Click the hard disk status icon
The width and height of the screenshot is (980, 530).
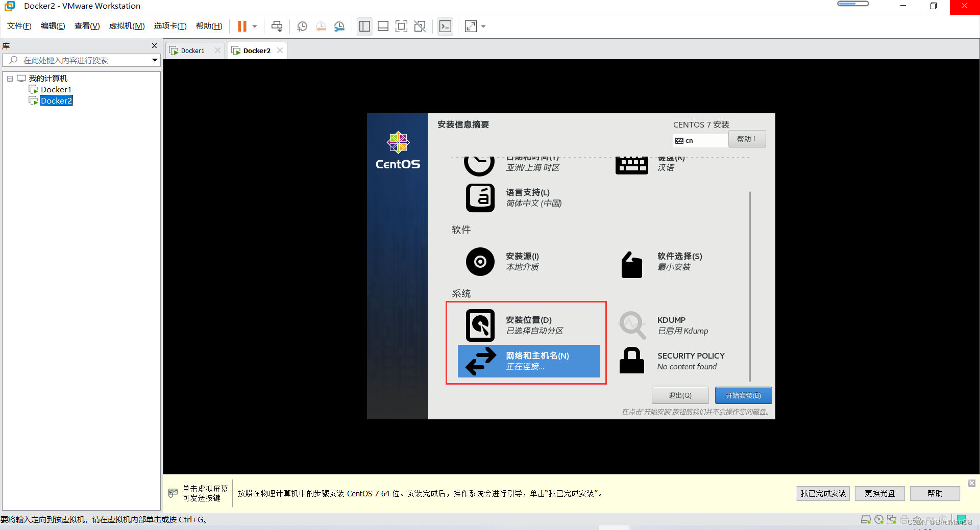point(866,520)
